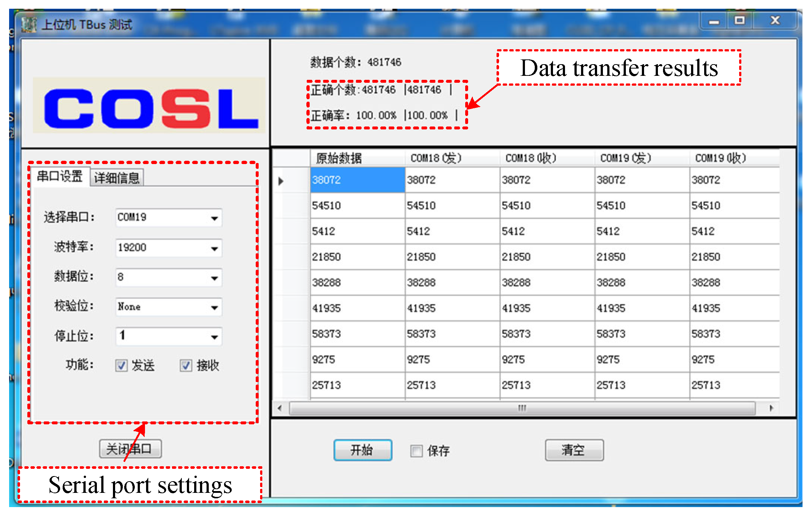Close the TBus test window
This screenshot has height=514, width=812.
[x=775, y=20]
